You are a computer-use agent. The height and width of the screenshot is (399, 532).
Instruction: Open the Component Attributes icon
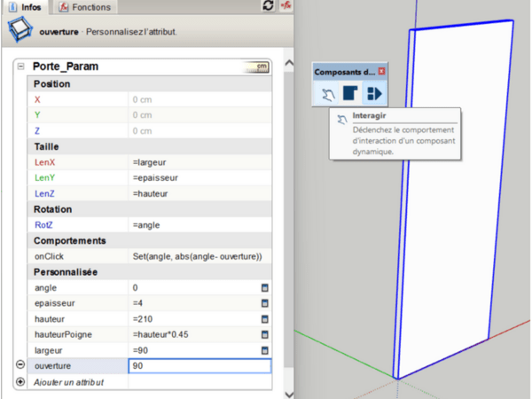pyautogui.click(x=373, y=93)
